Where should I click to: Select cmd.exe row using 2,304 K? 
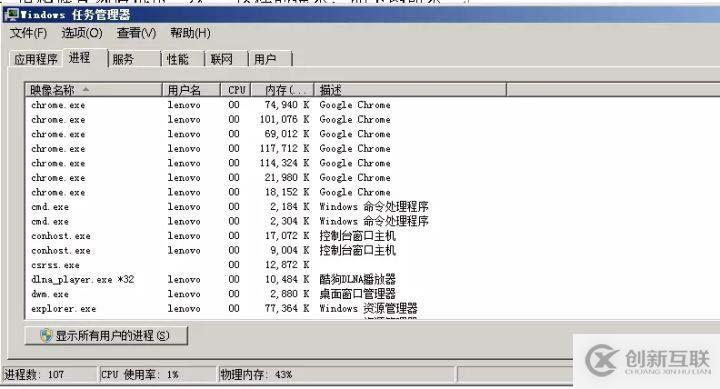click(x=373, y=221)
